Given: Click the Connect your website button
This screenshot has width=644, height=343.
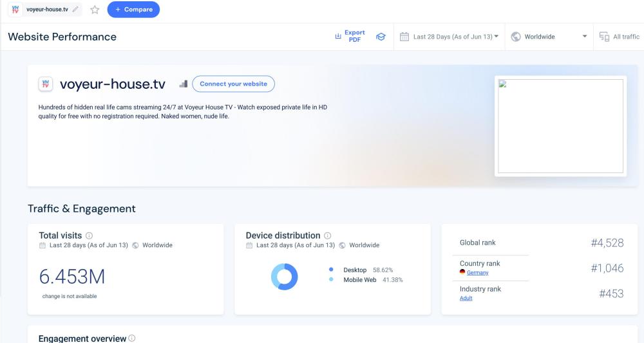Looking at the screenshot, I should tap(233, 84).
